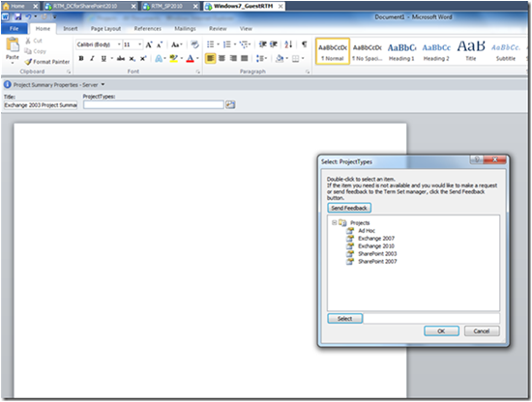
Task: Open the Change Case menu
Action: pyautogui.click(x=176, y=44)
